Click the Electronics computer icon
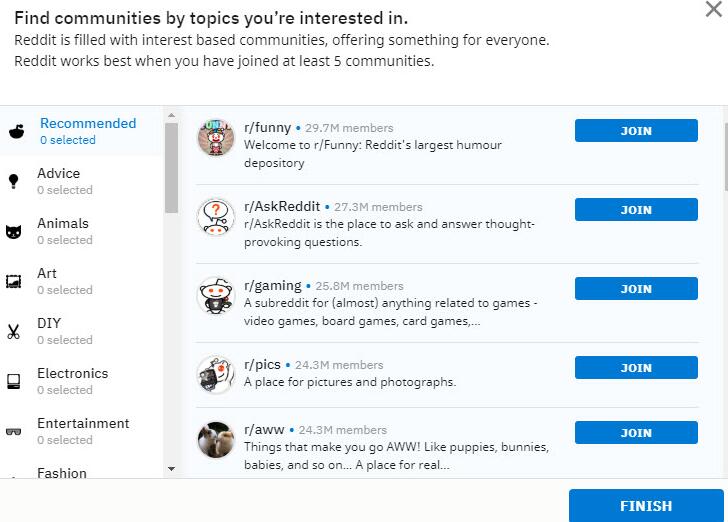This screenshot has width=728, height=522. 14,381
